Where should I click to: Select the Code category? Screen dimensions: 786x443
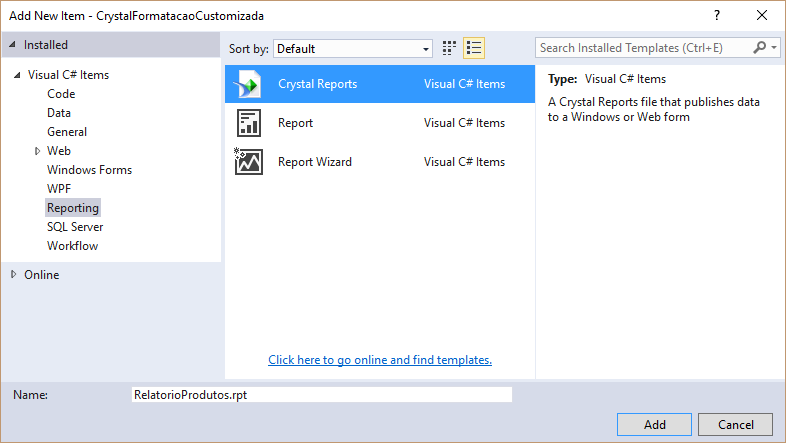click(x=61, y=94)
